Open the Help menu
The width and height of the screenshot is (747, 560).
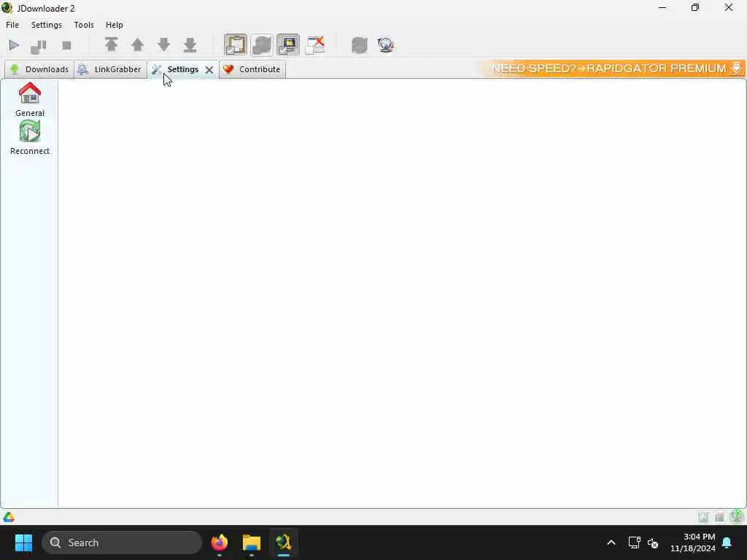coord(115,25)
